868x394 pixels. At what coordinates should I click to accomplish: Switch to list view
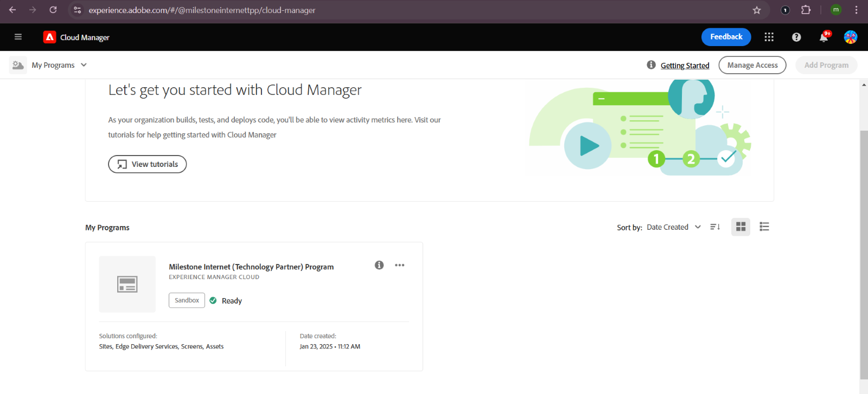click(764, 227)
